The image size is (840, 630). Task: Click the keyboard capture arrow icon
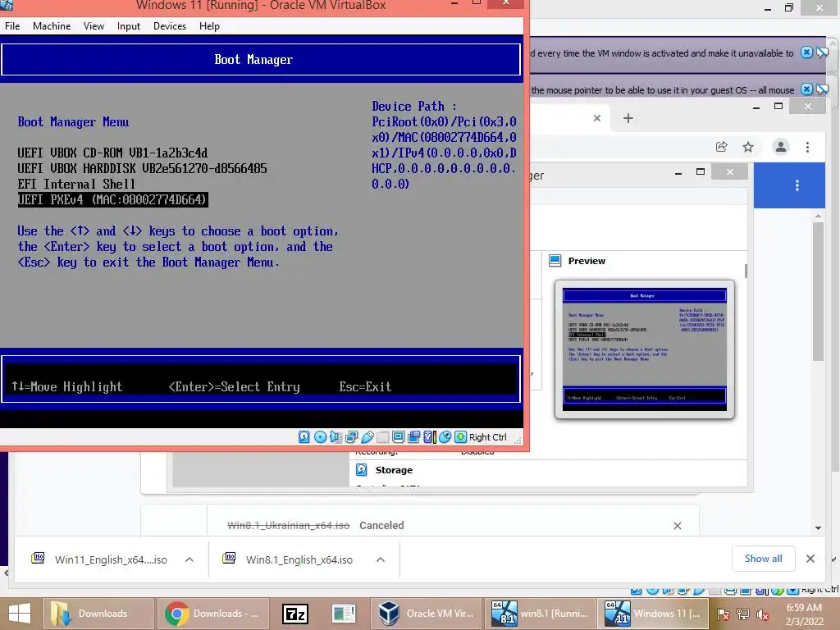click(x=460, y=437)
